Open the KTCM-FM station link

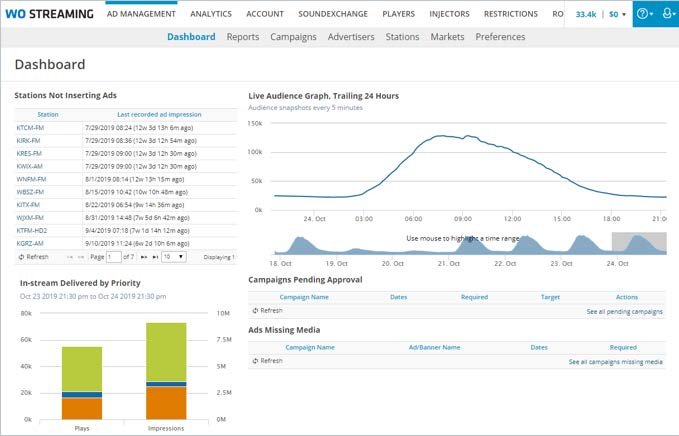(x=29, y=128)
